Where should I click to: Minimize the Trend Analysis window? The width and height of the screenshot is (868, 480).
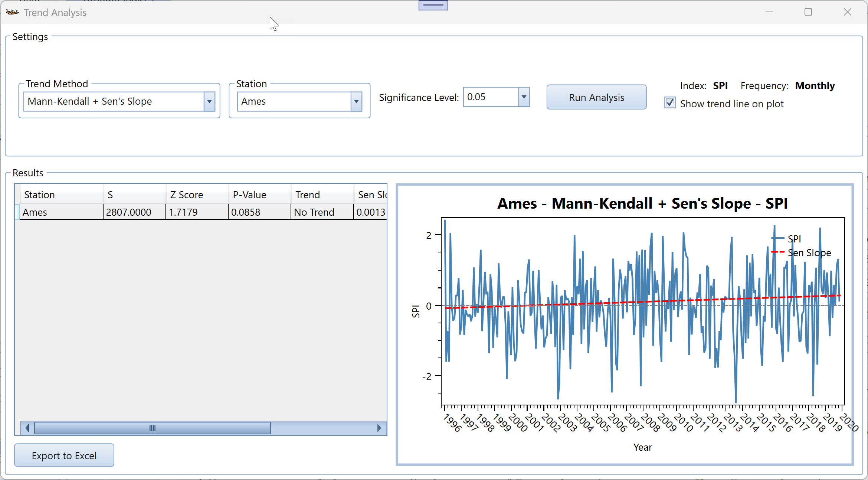pyautogui.click(x=769, y=12)
